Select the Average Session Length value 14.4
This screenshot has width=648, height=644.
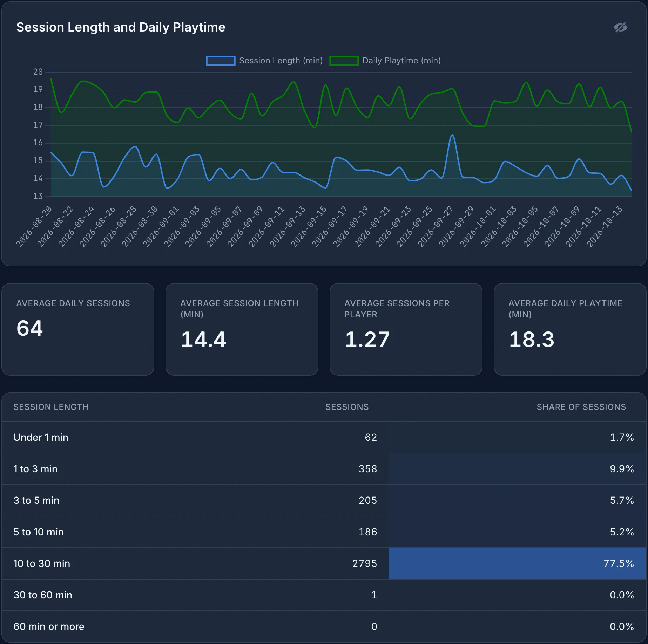click(x=204, y=340)
